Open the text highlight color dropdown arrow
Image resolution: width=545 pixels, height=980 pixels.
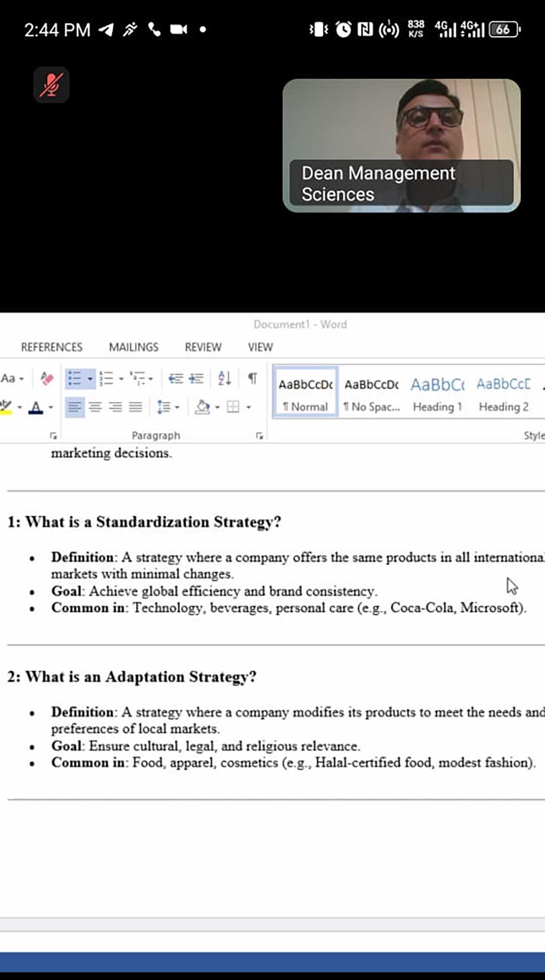(20, 407)
